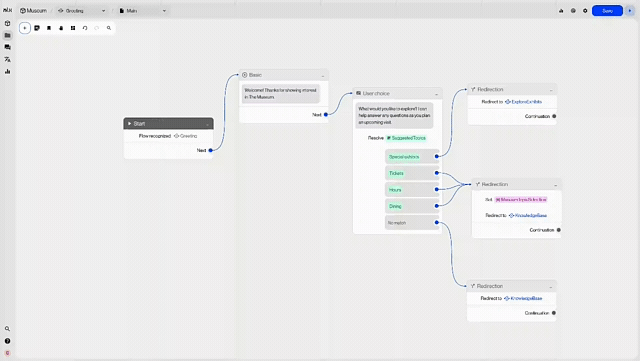The width and height of the screenshot is (640, 361).
Task: Open the translation icon in sidebar
Action: pyautogui.click(x=7, y=60)
